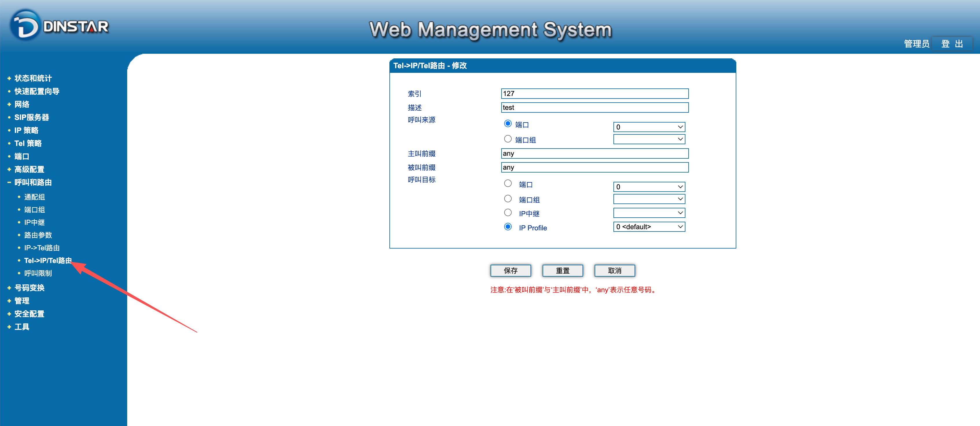Image resolution: width=980 pixels, height=426 pixels.
Task: Open Tel 策略 page
Action: point(28,143)
